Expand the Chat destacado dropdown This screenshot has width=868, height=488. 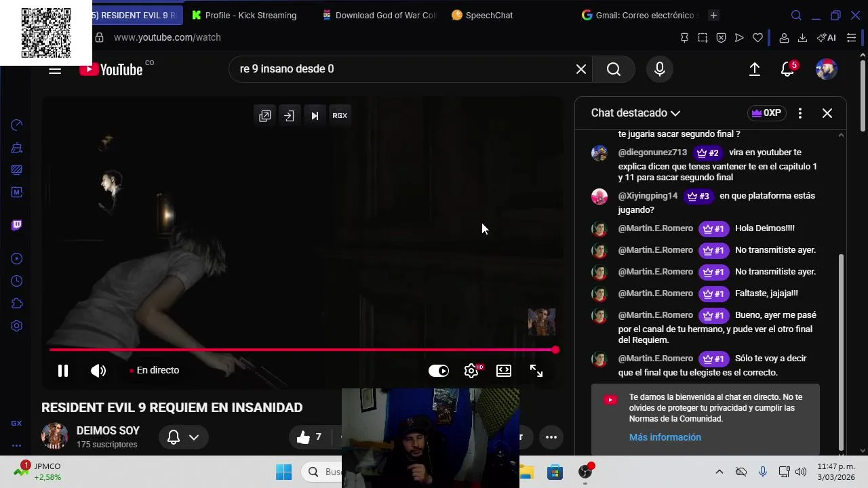click(635, 113)
